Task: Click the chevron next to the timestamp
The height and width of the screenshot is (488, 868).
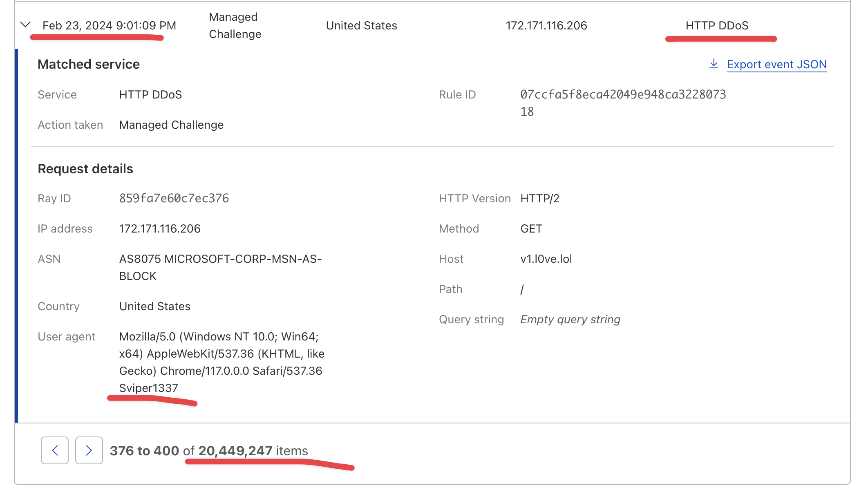Action: (25, 25)
